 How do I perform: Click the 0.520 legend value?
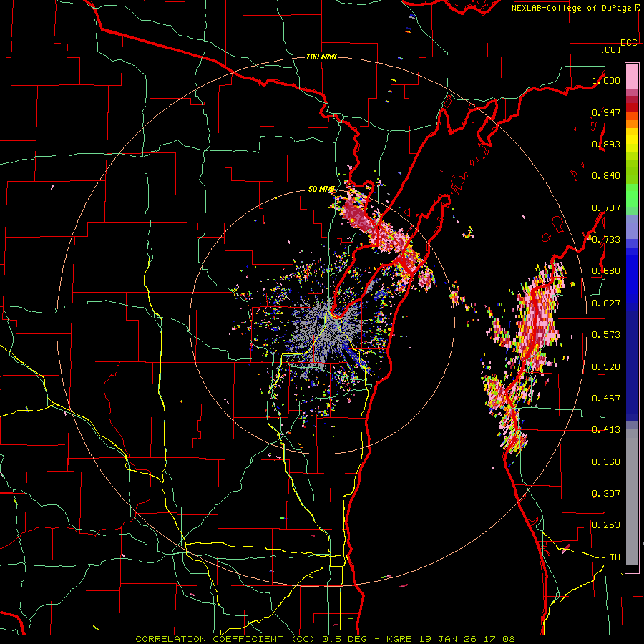click(606, 366)
